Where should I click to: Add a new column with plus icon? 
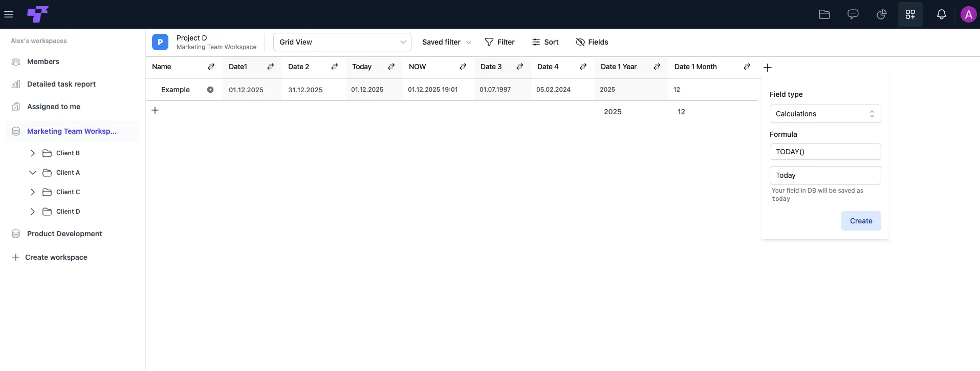pos(768,68)
